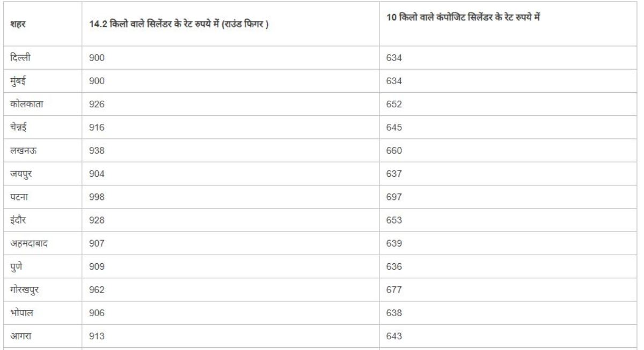The height and width of the screenshot is (350, 644).
Task: Click the 677 composite cylinder rate
Action: point(393,289)
